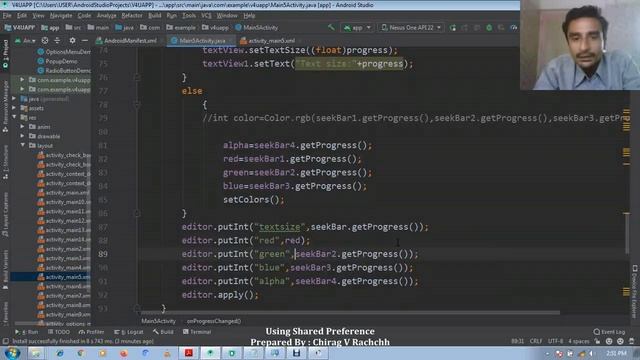Collapse the res folder

[14, 117]
